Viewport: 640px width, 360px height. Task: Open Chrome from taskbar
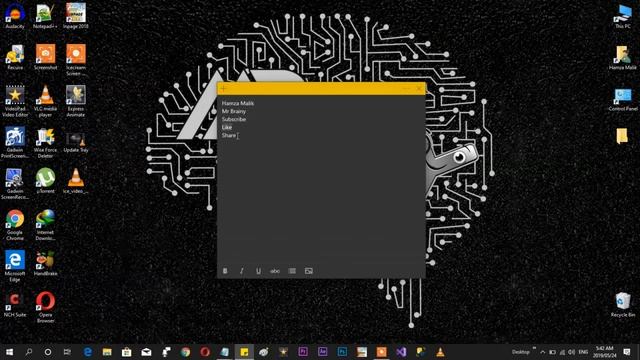[185, 352]
